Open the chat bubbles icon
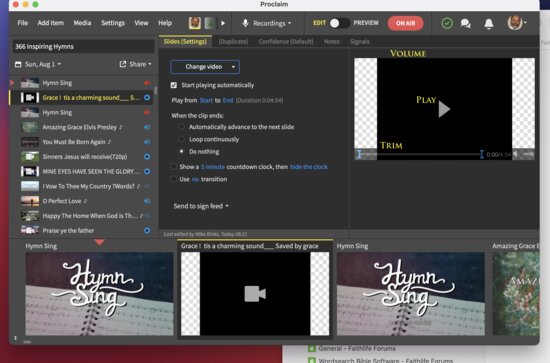Screen dimensions: 550x363 [x=465, y=23]
